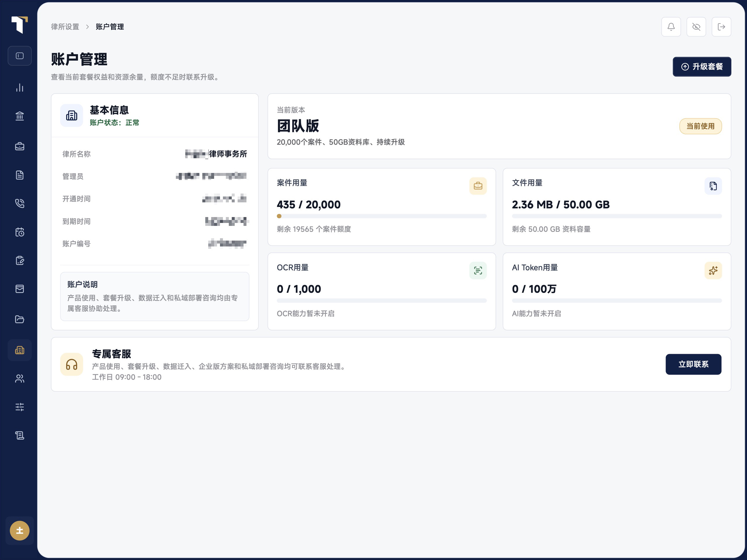Click the 当前版本 label

291,110
